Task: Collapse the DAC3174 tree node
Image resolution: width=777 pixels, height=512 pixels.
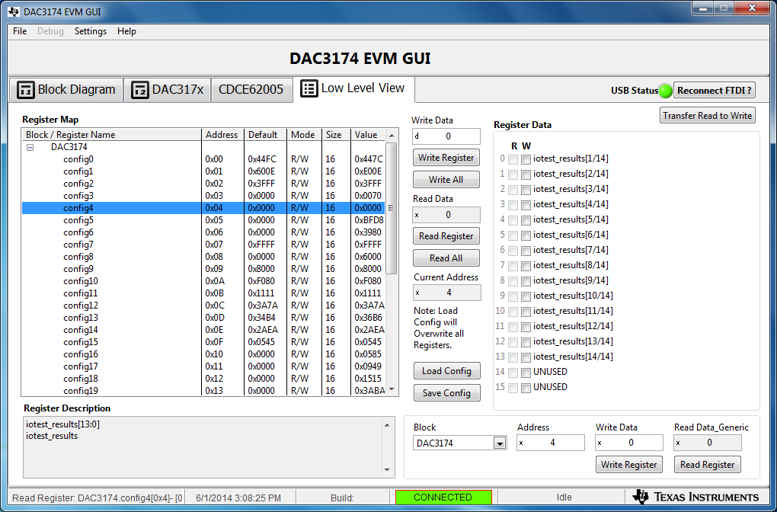Action: click(30, 147)
